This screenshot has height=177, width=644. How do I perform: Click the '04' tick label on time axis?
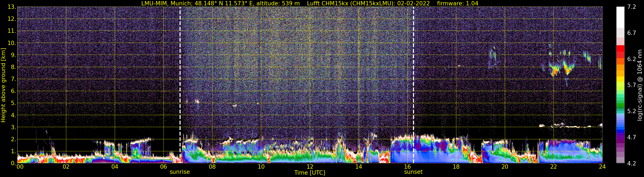tap(115, 167)
